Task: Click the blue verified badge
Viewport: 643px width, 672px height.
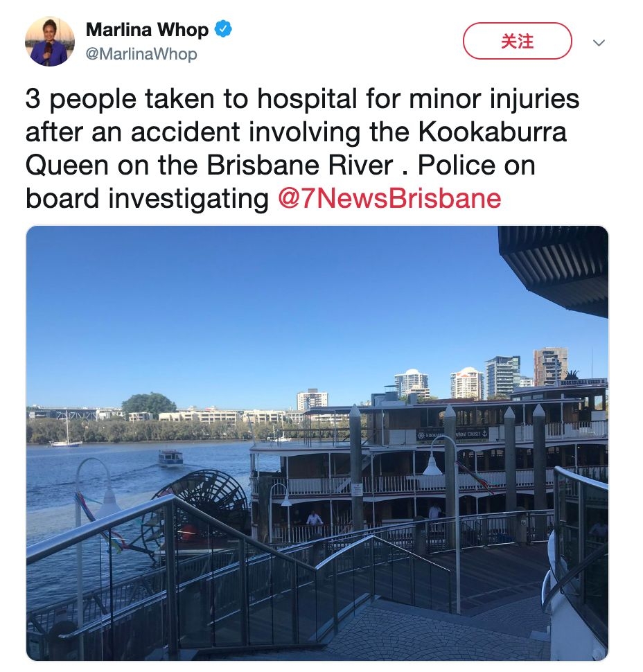Action: pos(223,29)
